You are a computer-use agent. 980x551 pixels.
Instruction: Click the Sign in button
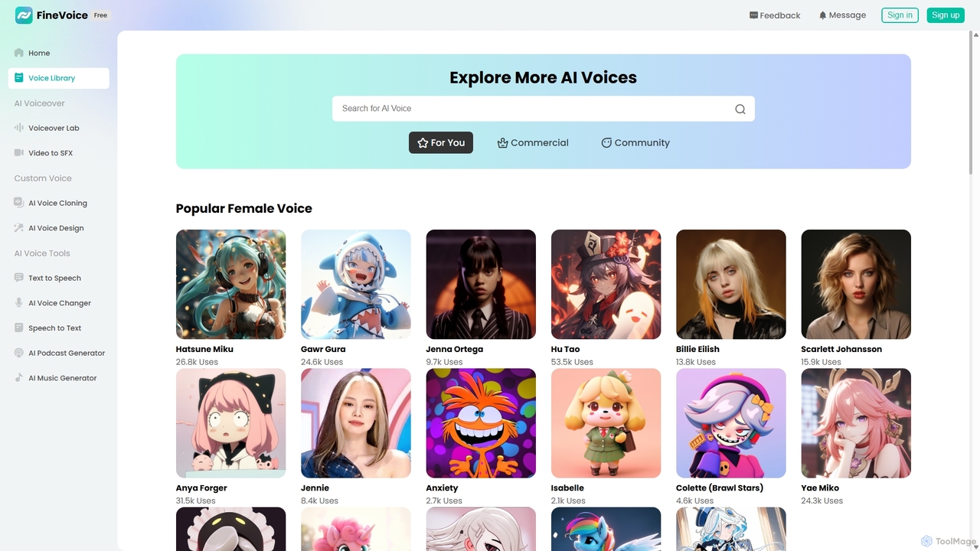click(x=900, y=15)
